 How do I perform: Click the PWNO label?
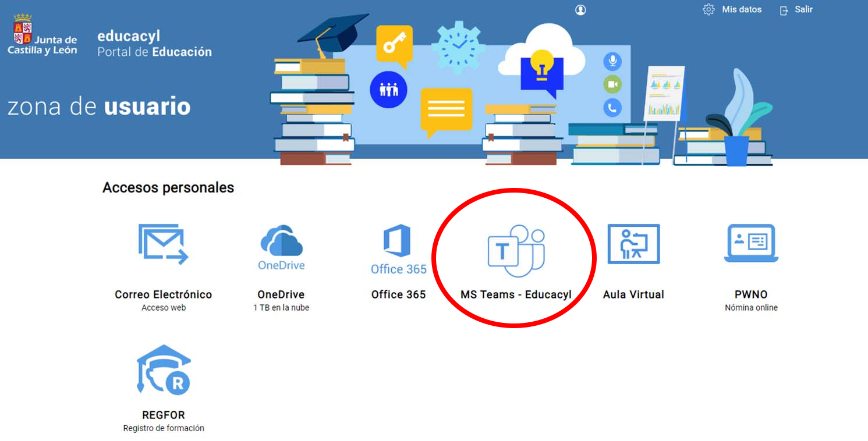[x=751, y=294]
